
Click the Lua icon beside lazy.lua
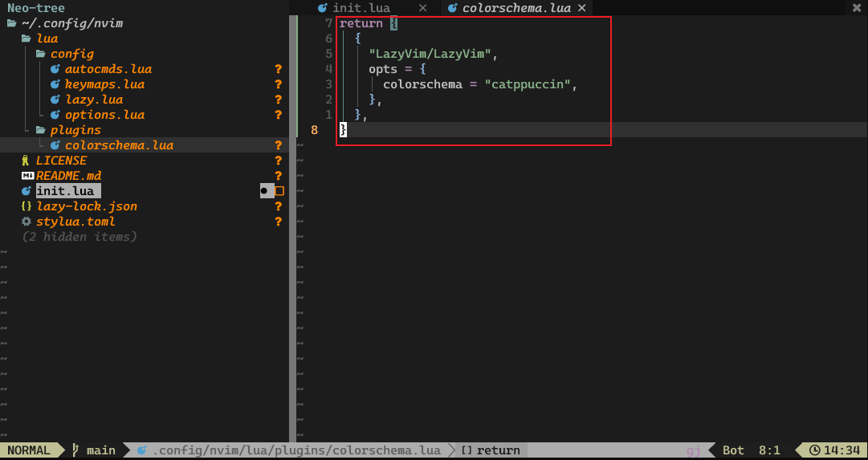(x=55, y=100)
